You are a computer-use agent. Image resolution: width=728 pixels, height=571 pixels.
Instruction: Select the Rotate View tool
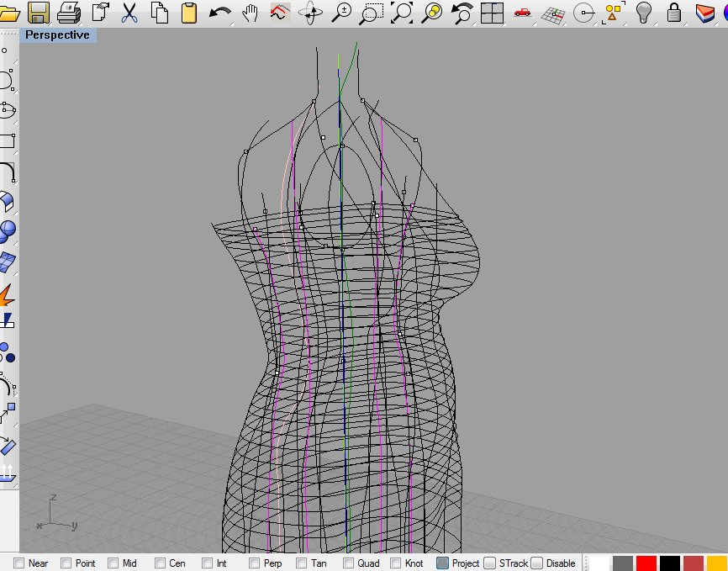pyautogui.click(x=310, y=12)
